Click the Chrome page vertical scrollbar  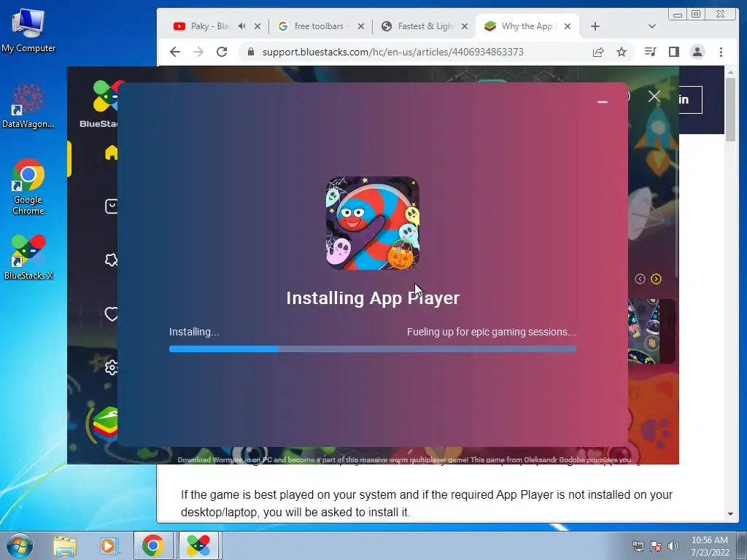(730, 109)
